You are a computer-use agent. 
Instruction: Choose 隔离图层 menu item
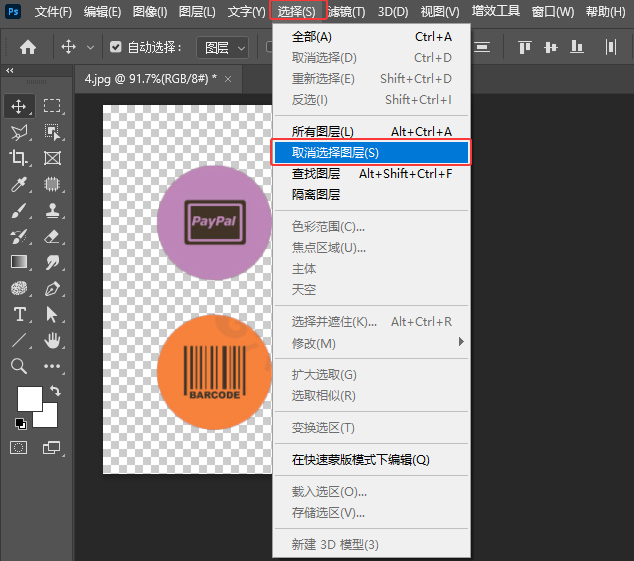pos(371,195)
